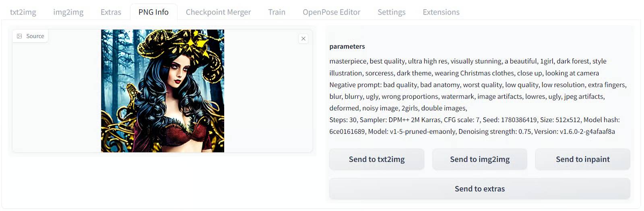Click the Send to inpaint button
This screenshot has width=644, height=211.
pyautogui.click(x=582, y=159)
